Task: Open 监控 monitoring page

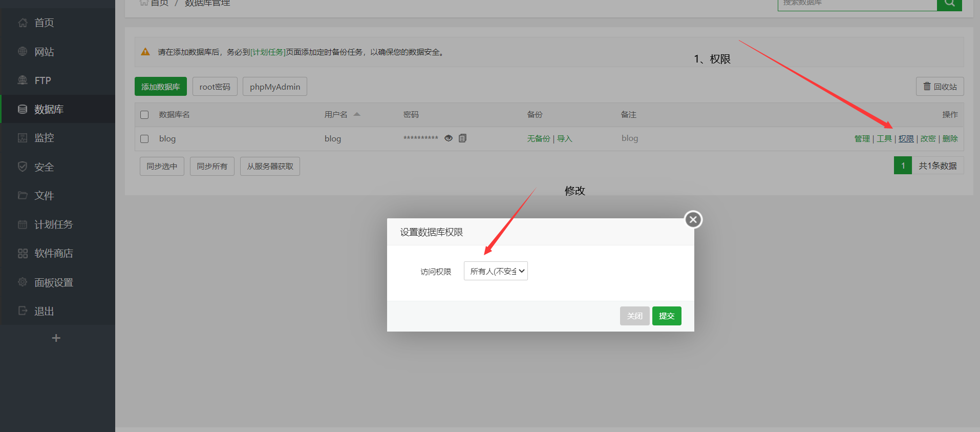Action: point(57,138)
